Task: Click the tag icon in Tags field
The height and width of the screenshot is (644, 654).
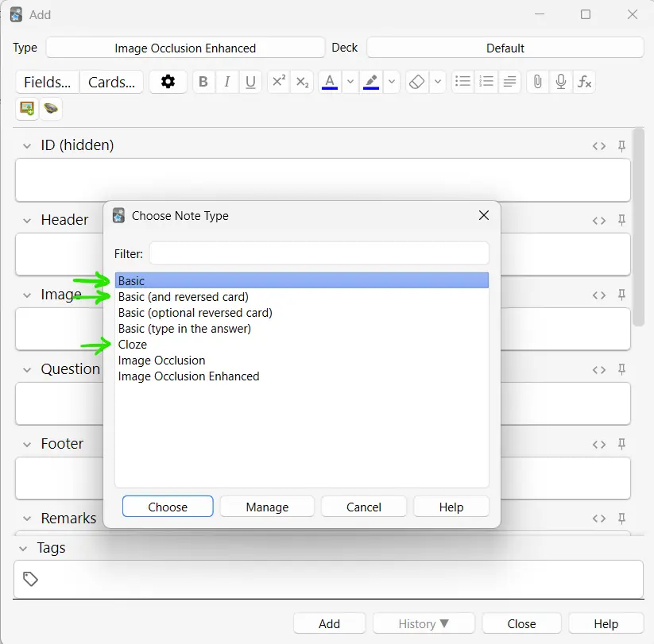Action: pyautogui.click(x=30, y=579)
